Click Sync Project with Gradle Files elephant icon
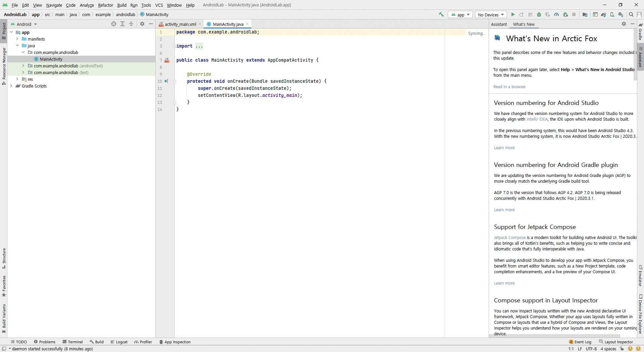This screenshot has width=644, height=352. 603,14
